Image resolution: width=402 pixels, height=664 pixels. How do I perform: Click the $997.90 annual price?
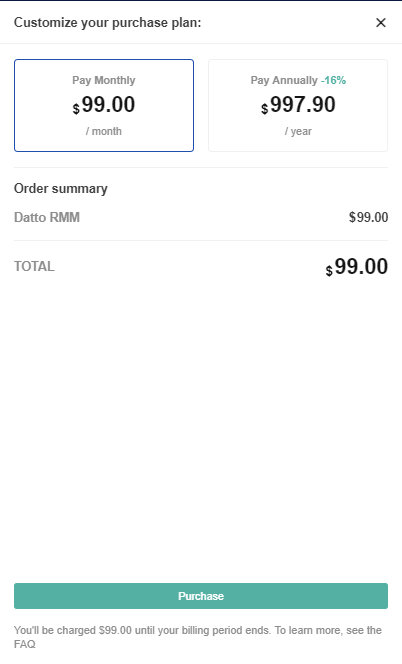(298, 105)
